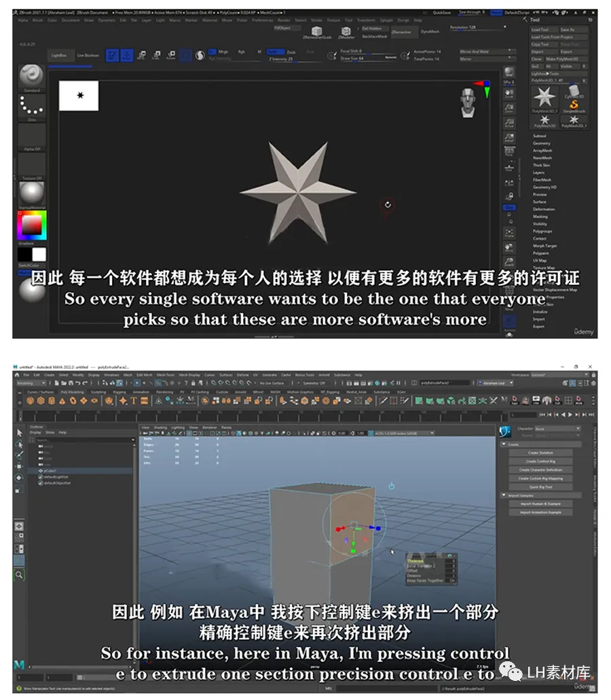This screenshot has width=611, height=700.
Task: Click the polygon cone icon on Maya shelf
Action: pos(62,401)
